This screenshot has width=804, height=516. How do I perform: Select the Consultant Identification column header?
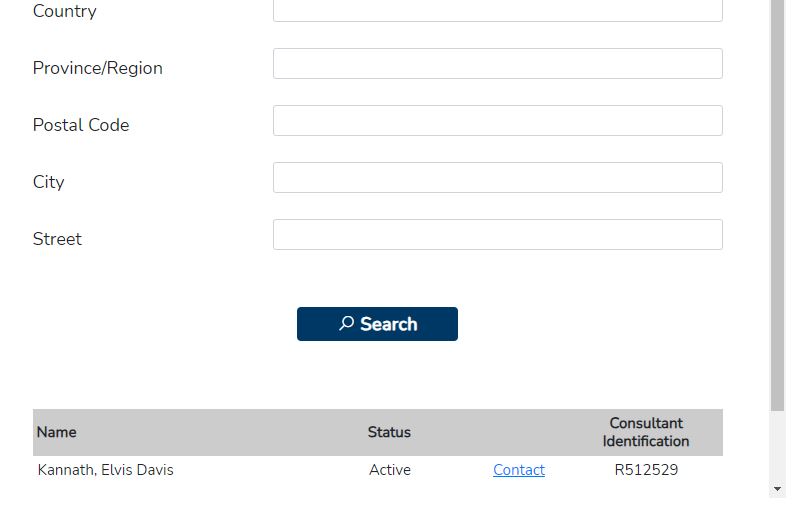(646, 432)
